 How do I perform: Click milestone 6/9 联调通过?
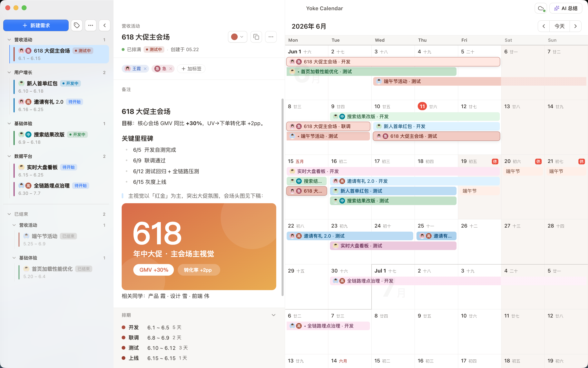(149, 160)
